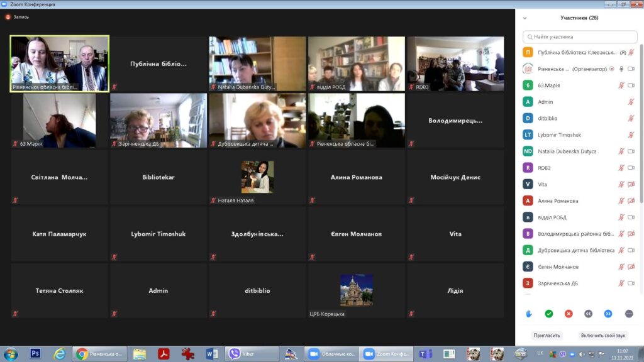The height and width of the screenshot is (362, 644).
Task: Click 'Включить свой звук' unmute button
Action: pos(604,336)
